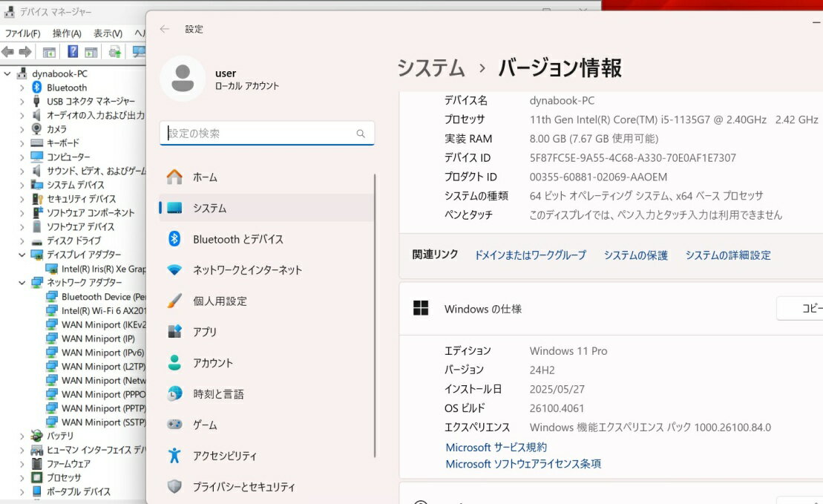This screenshot has height=504, width=823.
Task: Go to プライバシーとセキュリティ settings
Action: coord(243,487)
